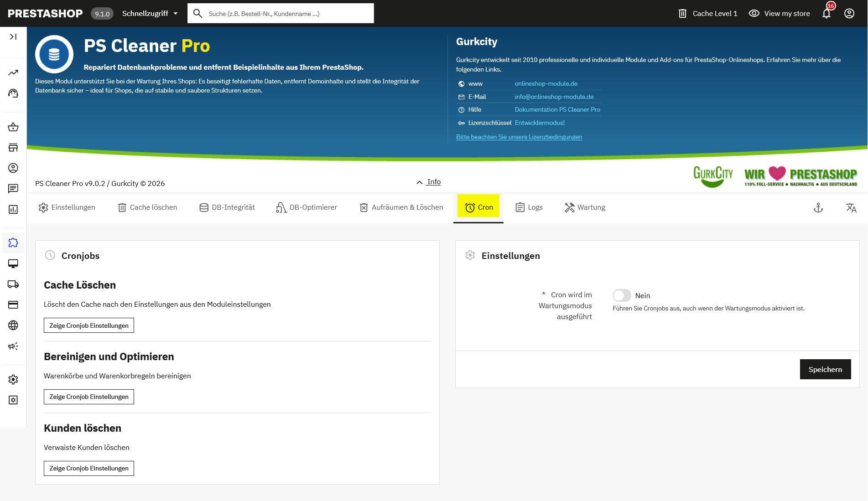This screenshot has height=501, width=868.
Task: Click the translate language icon
Action: point(851,208)
